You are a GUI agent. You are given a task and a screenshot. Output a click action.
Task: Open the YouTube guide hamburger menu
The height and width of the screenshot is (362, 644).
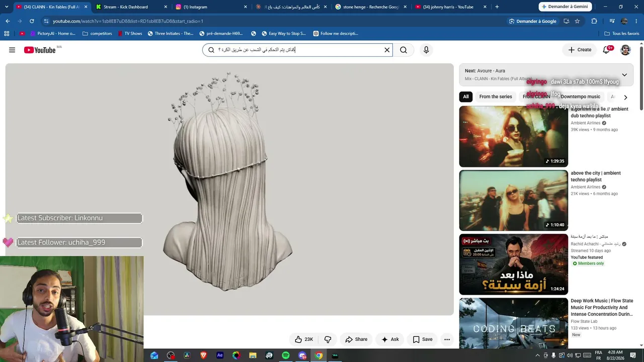point(12,50)
